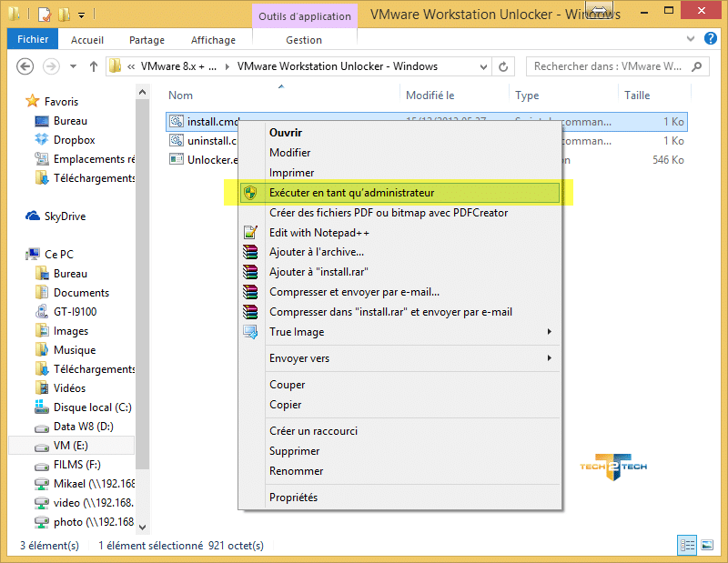
Task: Click the True Image menu icon
Action: 250,332
